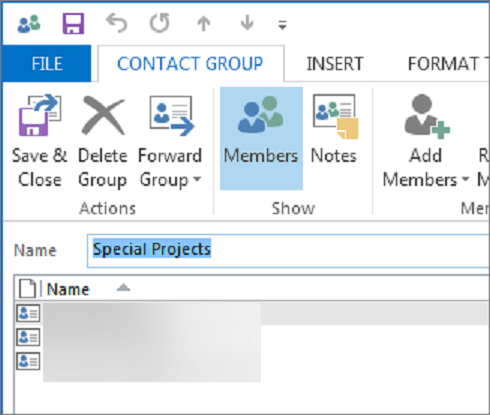Image resolution: width=490 pixels, height=415 pixels.
Task: Click the Undo arrow icon
Action: point(117,23)
